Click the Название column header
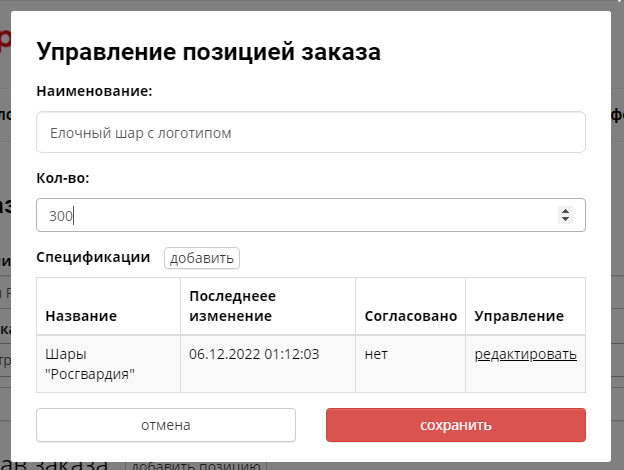This screenshot has width=624, height=470. 81,316
